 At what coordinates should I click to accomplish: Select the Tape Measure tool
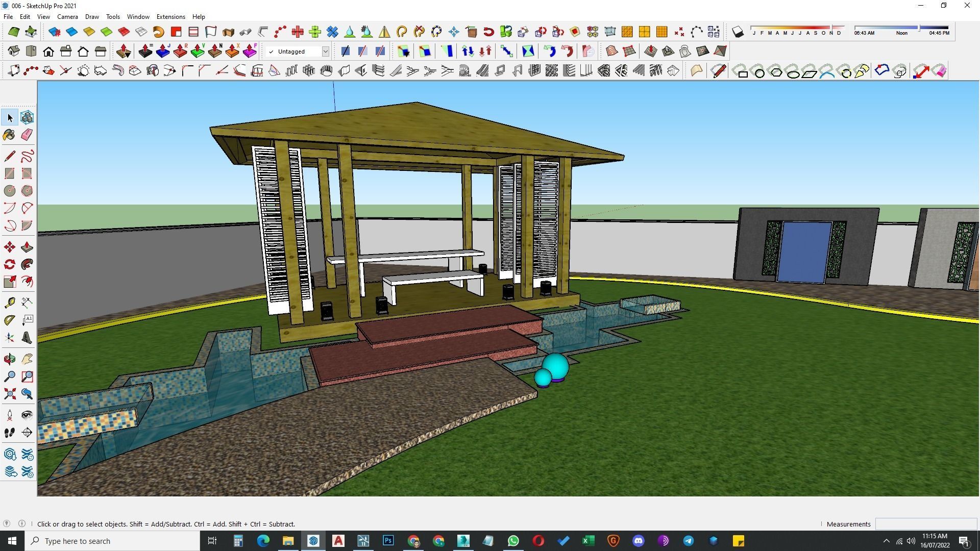click(9, 303)
